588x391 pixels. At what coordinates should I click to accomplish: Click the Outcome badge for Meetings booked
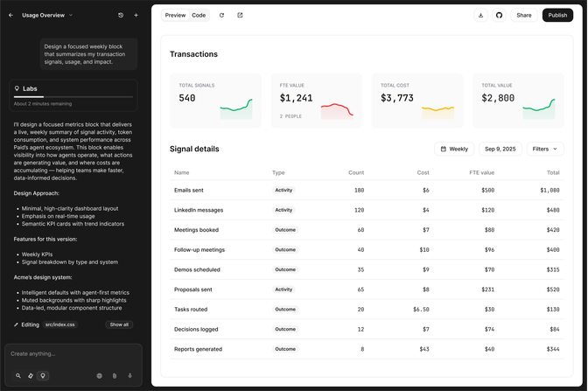tap(285, 230)
